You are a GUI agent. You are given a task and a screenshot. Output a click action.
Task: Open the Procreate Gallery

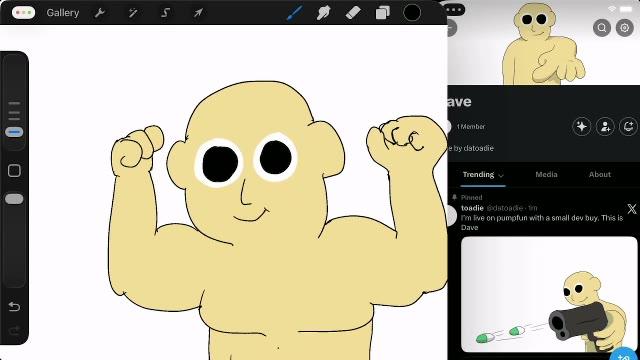(62, 13)
